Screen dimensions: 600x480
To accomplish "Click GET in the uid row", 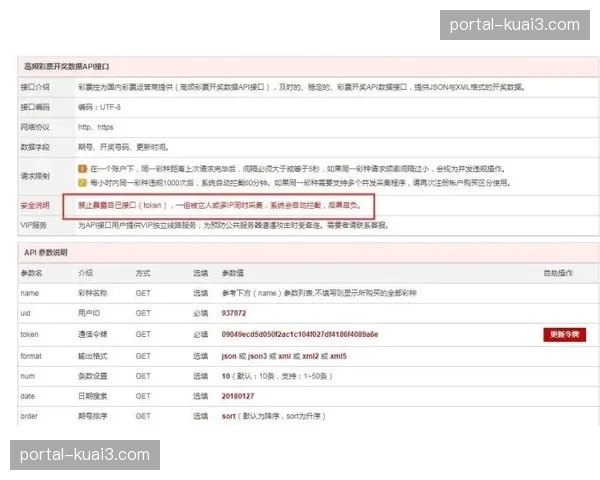I will tap(143, 313).
